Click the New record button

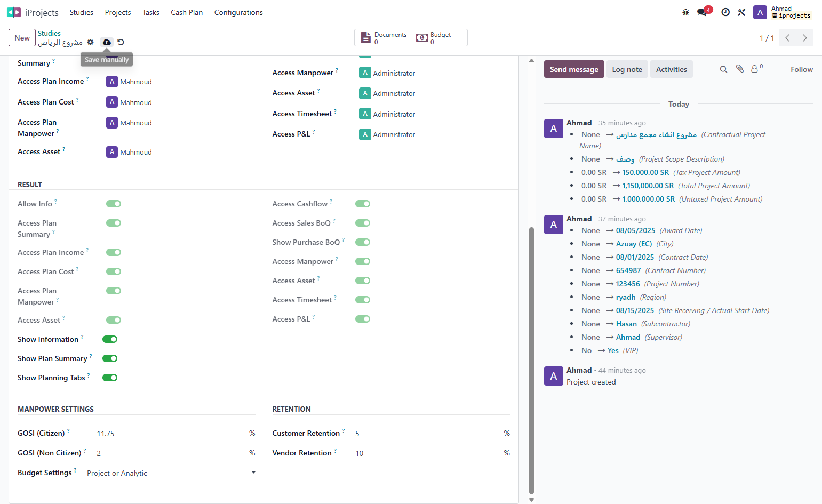click(22, 38)
